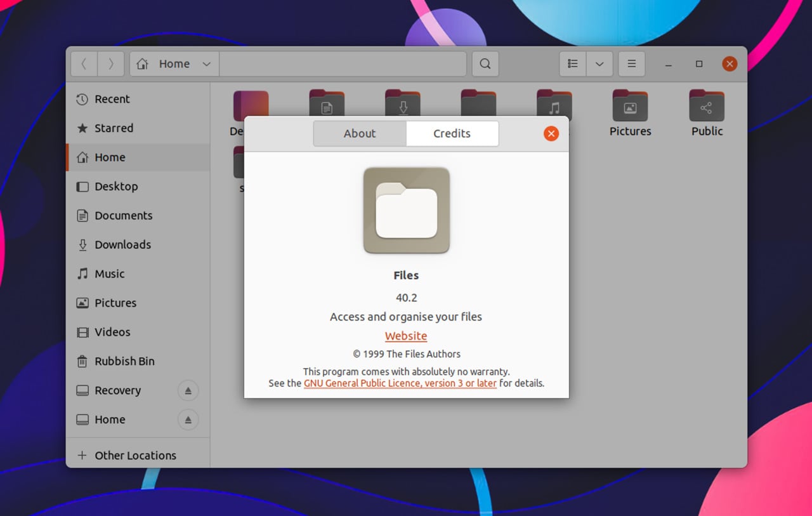Open Documents in the sidebar
The image size is (812, 516).
138,216
